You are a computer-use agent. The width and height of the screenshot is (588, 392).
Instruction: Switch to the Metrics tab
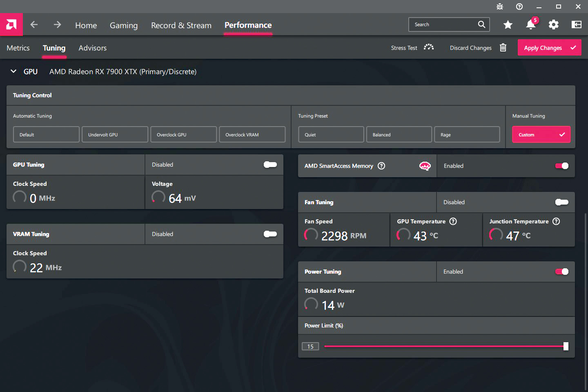point(18,48)
